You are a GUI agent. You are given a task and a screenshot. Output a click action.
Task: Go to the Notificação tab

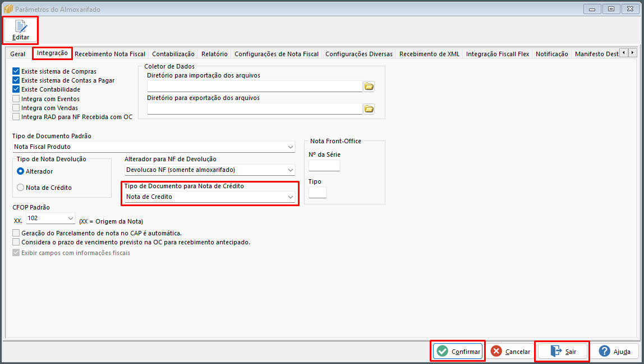[x=552, y=54]
